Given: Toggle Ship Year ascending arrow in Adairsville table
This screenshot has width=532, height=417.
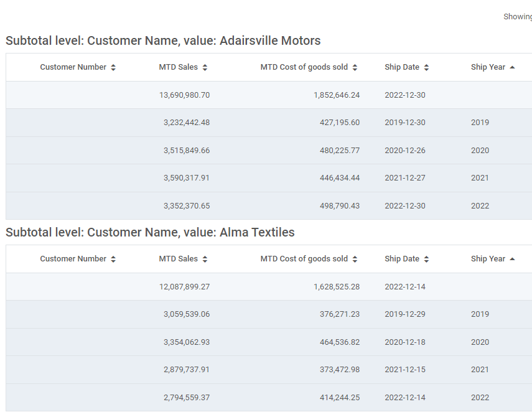Looking at the screenshot, I should [x=512, y=67].
